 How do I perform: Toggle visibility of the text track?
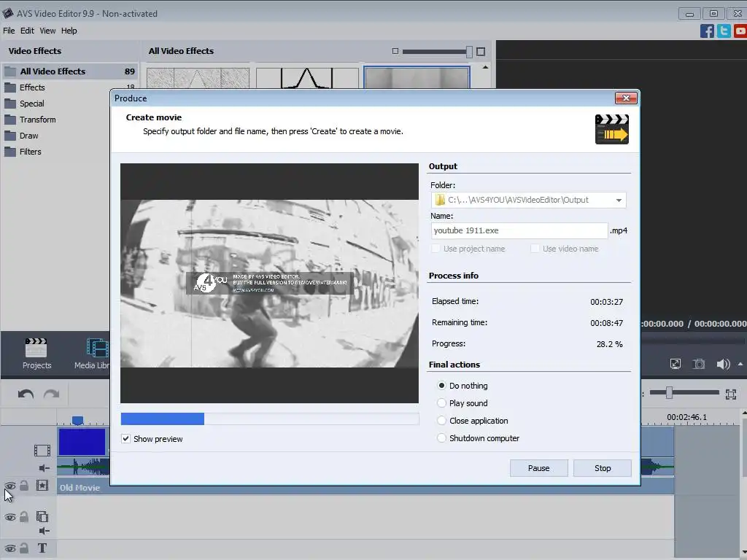pyautogui.click(x=10, y=548)
